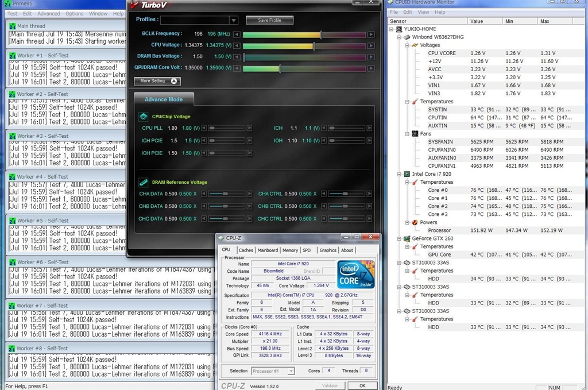Increase CPU Voltage with right arrow
This screenshot has height=390, width=588.
click(371, 46)
